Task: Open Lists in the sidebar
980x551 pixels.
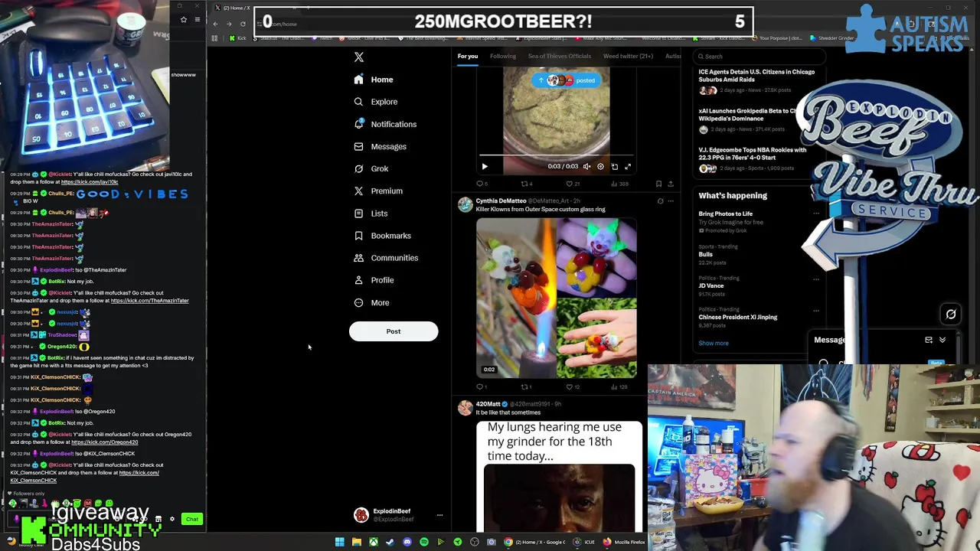Action: [371, 214]
